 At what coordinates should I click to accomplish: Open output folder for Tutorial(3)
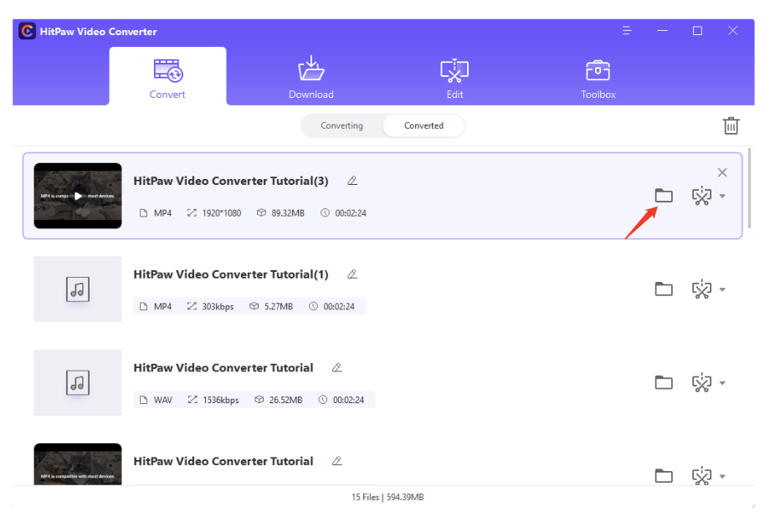pos(664,196)
